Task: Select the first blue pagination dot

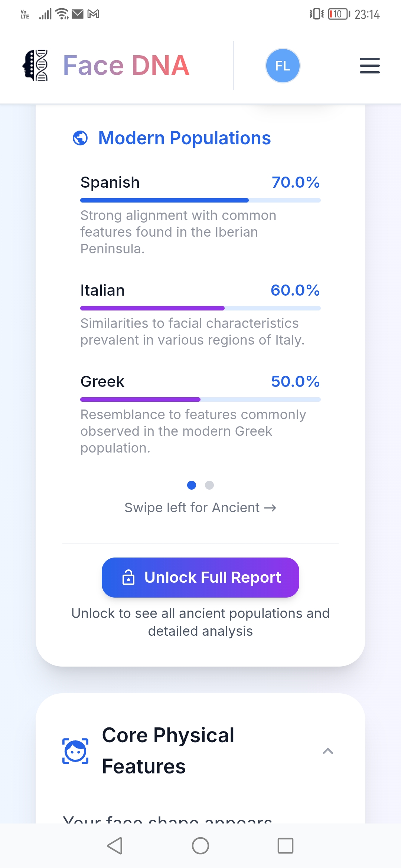Action: click(192, 485)
